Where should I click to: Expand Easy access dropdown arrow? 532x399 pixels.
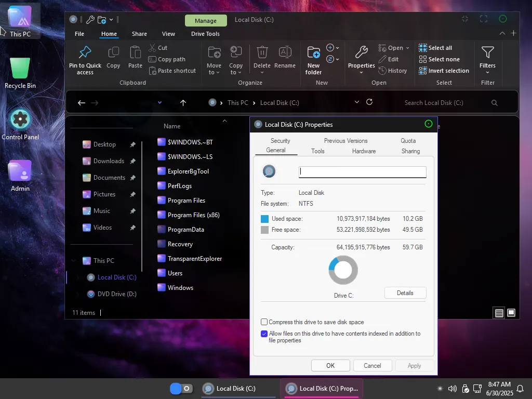337,59
